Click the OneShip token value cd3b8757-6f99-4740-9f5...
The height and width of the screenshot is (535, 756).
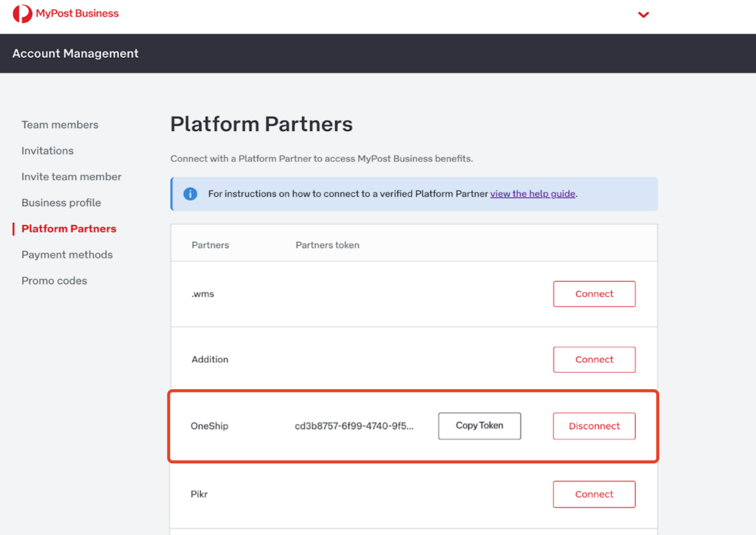[x=354, y=426]
